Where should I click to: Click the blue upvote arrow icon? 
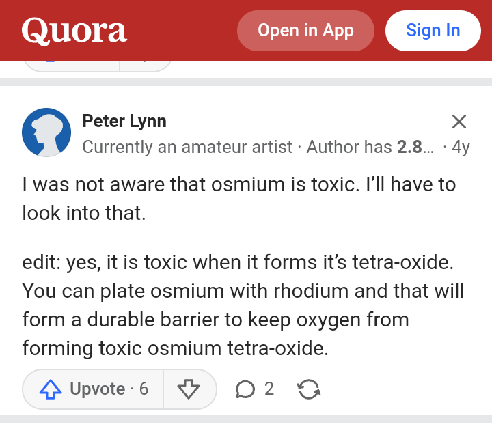[51, 389]
